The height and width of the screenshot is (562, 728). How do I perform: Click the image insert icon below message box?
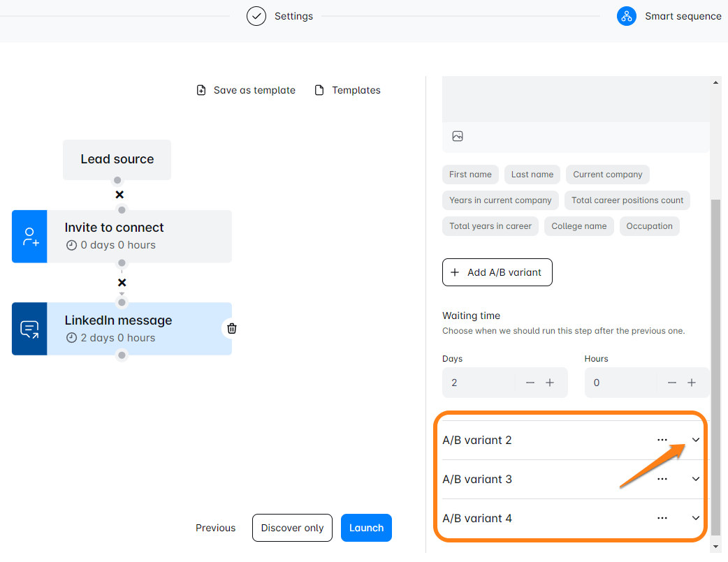(x=458, y=136)
